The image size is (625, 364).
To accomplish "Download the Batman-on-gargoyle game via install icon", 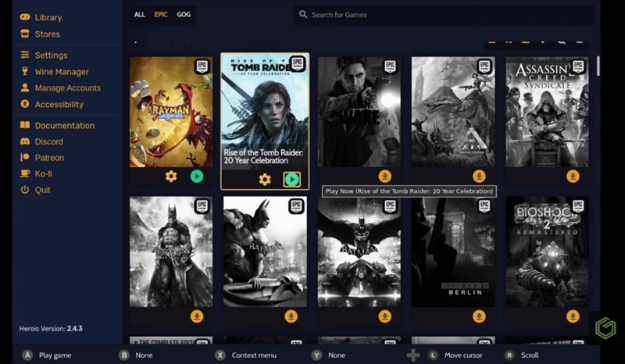I will (x=291, y=316).
